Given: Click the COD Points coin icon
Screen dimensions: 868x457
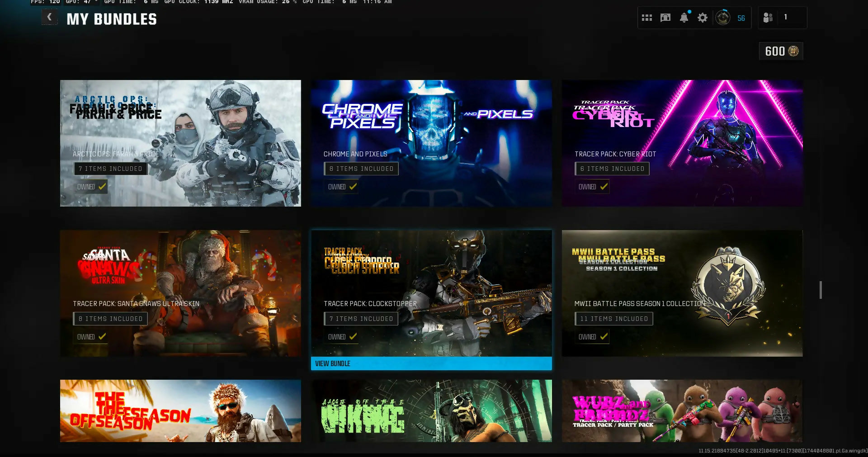Looking at the screenshot, I should pyautogui.click(x=793, y=51).
